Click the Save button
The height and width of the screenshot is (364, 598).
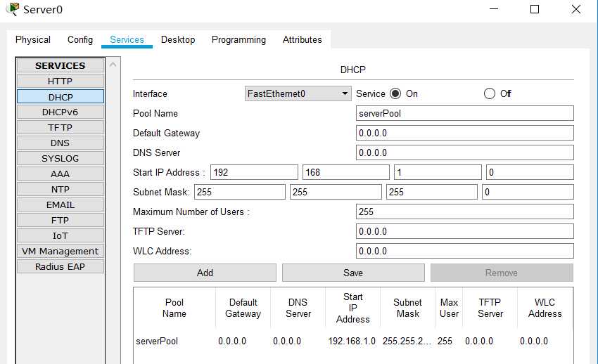[353, 273]
